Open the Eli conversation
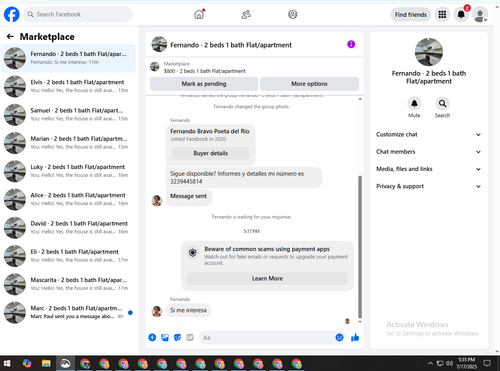The width and height of the screenshot is (500, 371). pyautogui.click(x=68, y=256)
